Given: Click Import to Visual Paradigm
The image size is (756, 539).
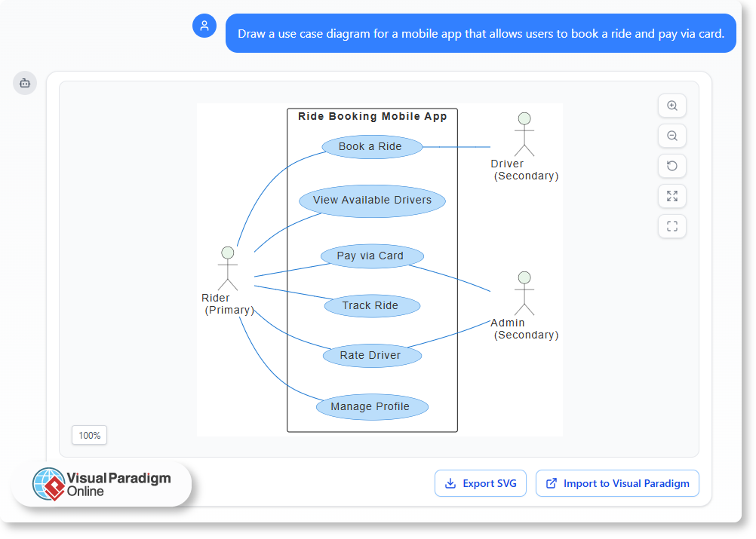Looking at the screenshot, I should click(x=617, y=483).
